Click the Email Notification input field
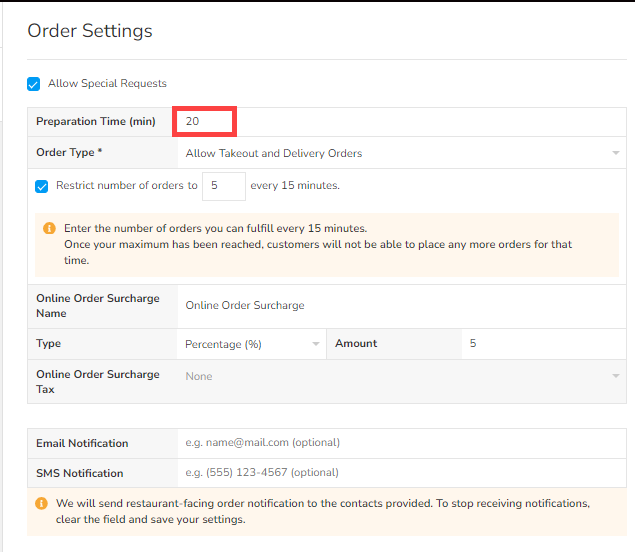 pyautogui.click(x=400, y=443)
